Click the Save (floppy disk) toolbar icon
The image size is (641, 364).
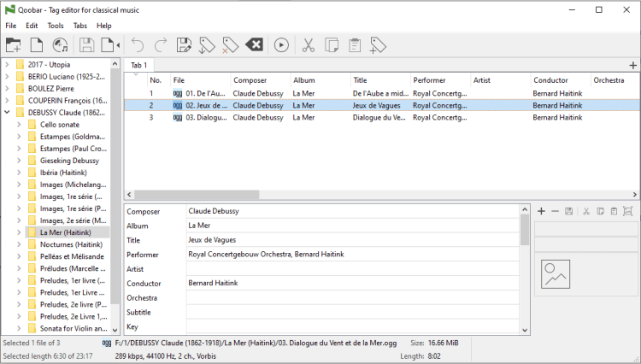click(86, 45)
